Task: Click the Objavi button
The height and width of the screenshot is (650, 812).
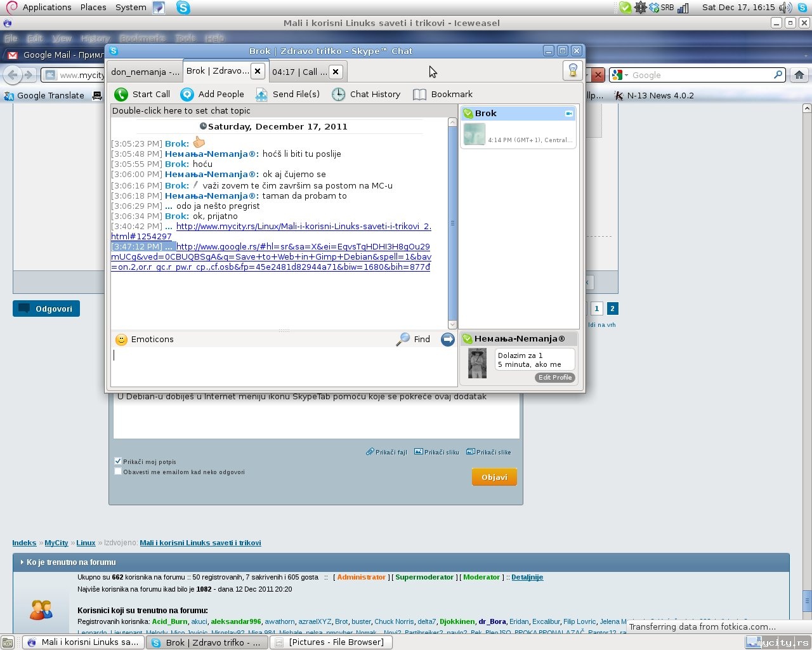Action: point(494,477)
